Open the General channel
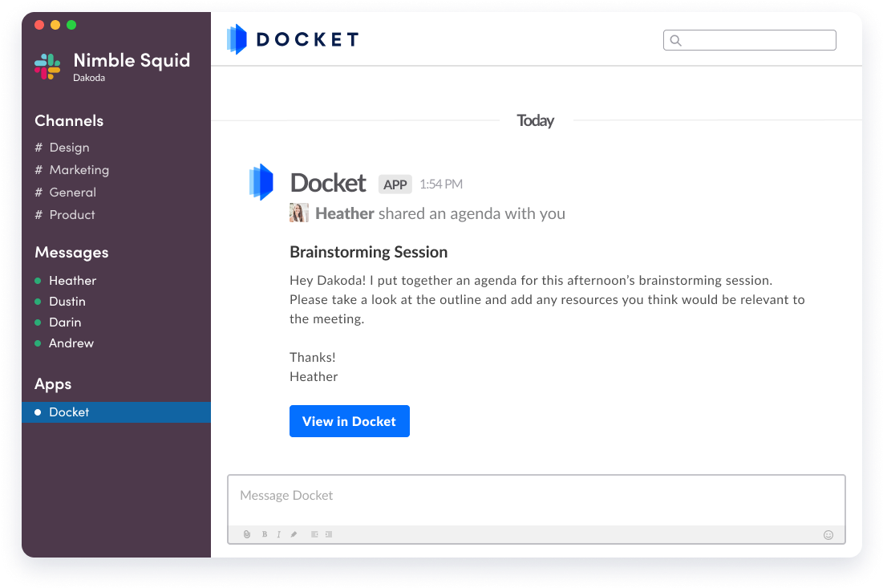The image size is (883, 588). [65, 193]
